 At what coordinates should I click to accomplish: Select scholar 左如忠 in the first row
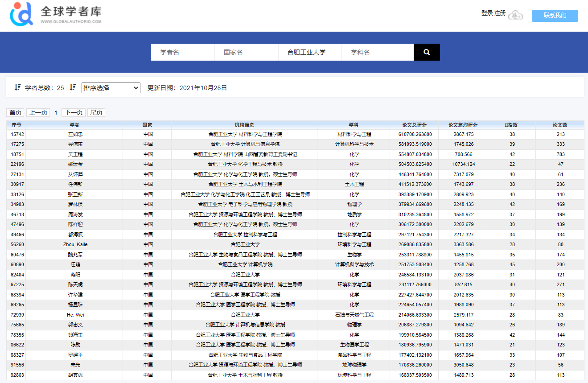(75, 134)
